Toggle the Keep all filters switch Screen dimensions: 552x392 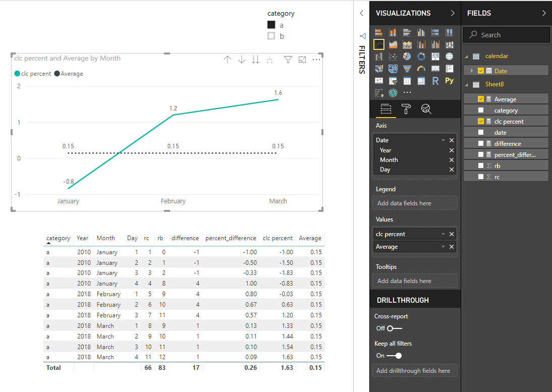394,356
